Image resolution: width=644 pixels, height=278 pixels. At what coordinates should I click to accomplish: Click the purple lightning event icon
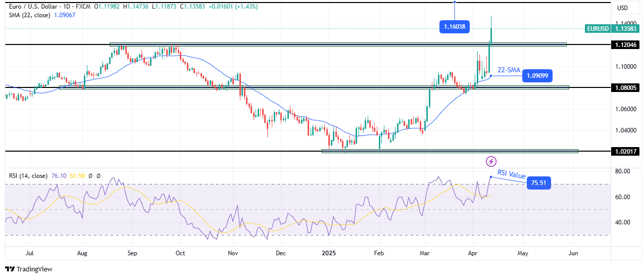[491, 161]
